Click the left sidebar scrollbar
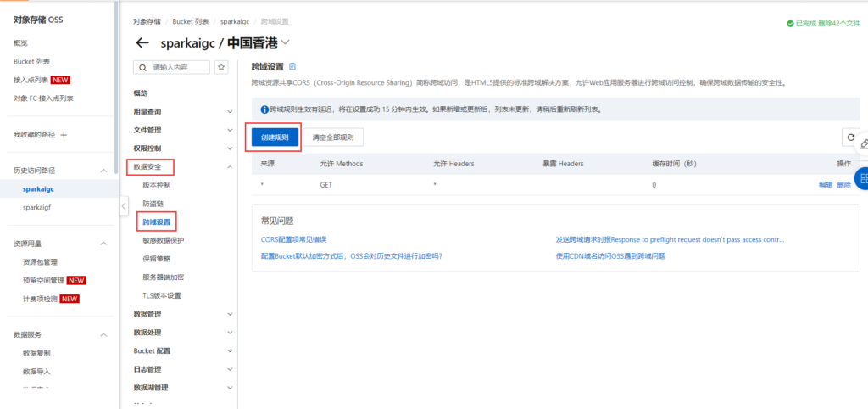This screenshot has width=868, height=409. [x=115, y=88]
